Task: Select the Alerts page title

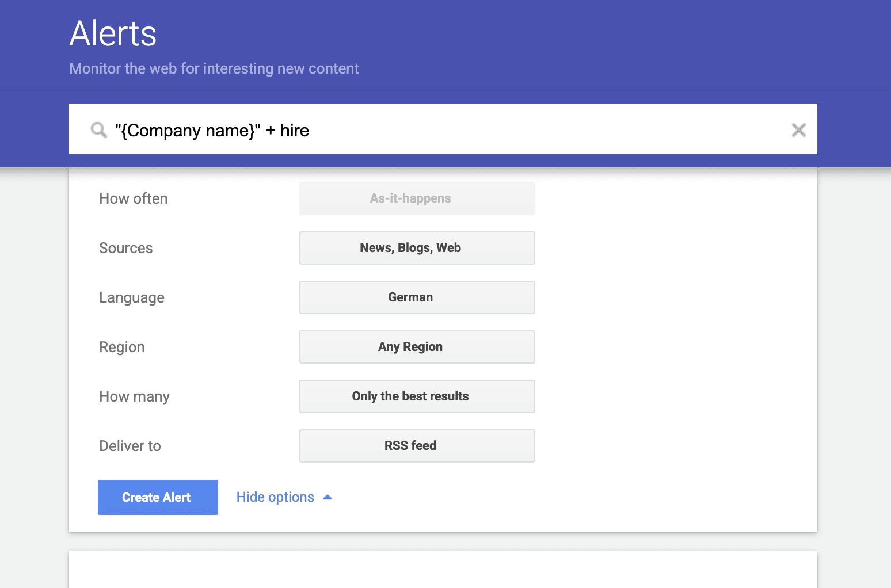Action: click(x=113, y=33)
